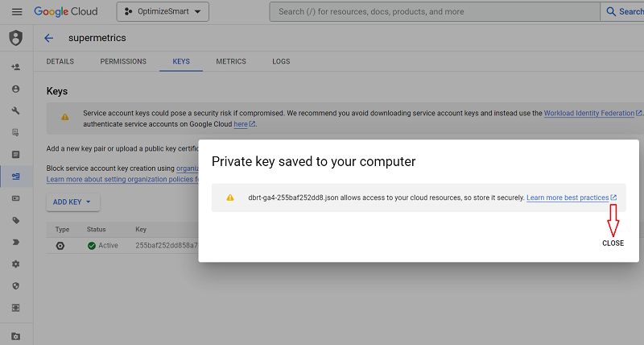Open the IAM add-person sidebar icon
Screen dimensions: 644x345
point(15,67)
